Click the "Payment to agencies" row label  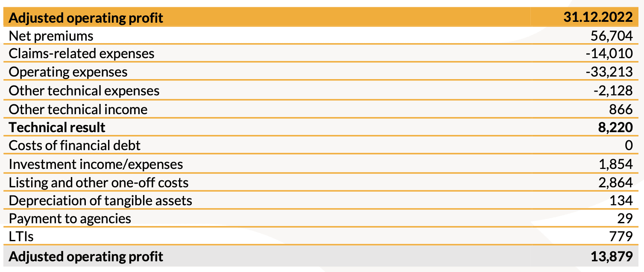coord(70,219)
